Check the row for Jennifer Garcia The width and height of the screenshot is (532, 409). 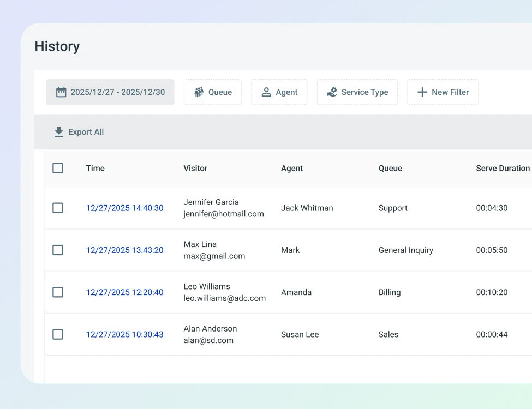pyautogui.click(x=58, y=208)
